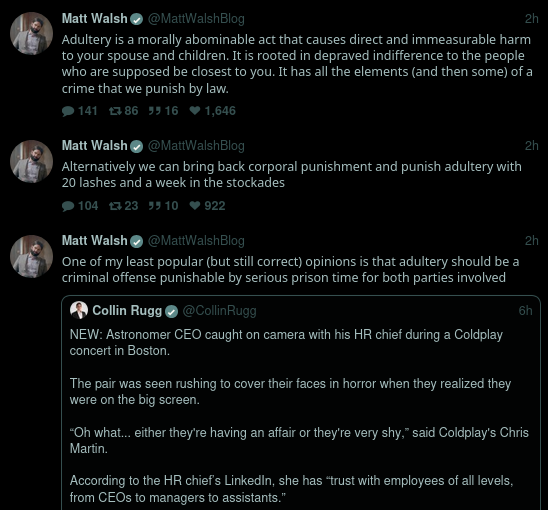
Task: Open the 6h timestamp on the quoted tweet
Action: pyautogui.click(x=525, y=311)
